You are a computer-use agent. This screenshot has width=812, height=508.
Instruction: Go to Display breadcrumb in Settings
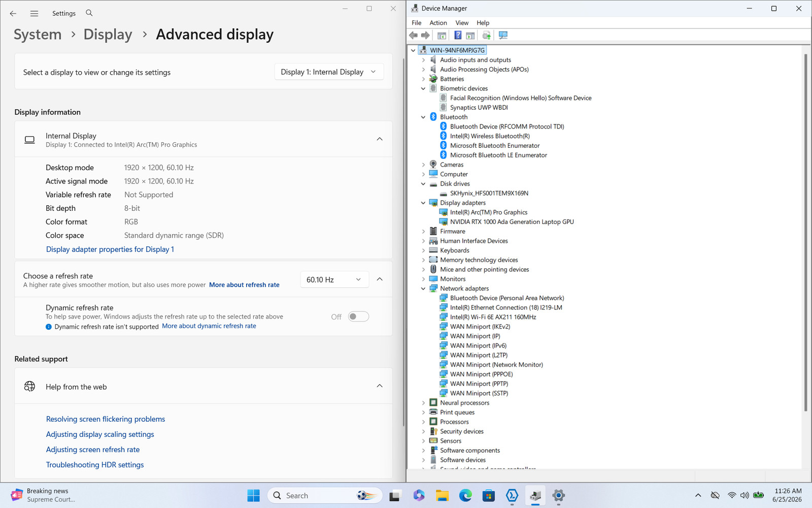[x=108, y=35]
